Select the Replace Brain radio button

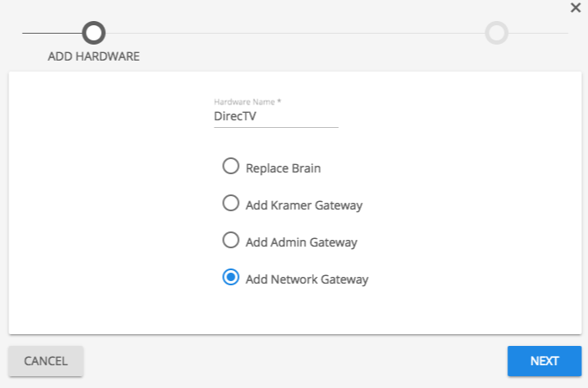click(x=230, y=167)
